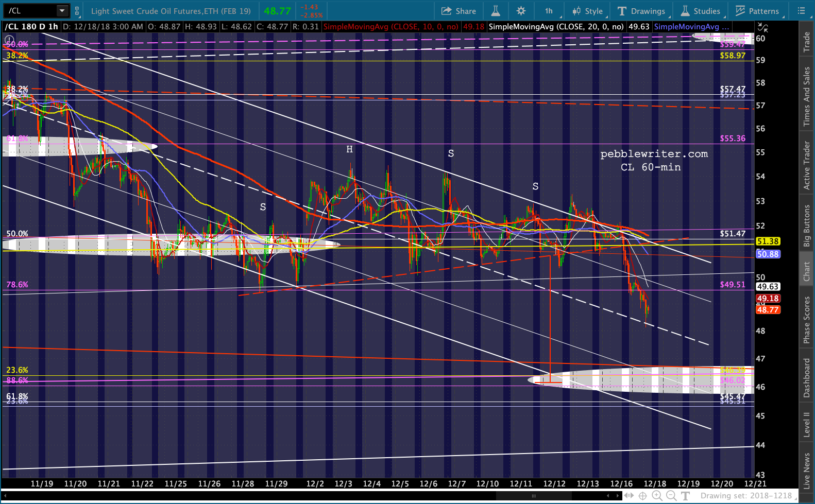Click the 48.77 last price in header
This screenshot has width=815, height=504.
tap(277, 11)
